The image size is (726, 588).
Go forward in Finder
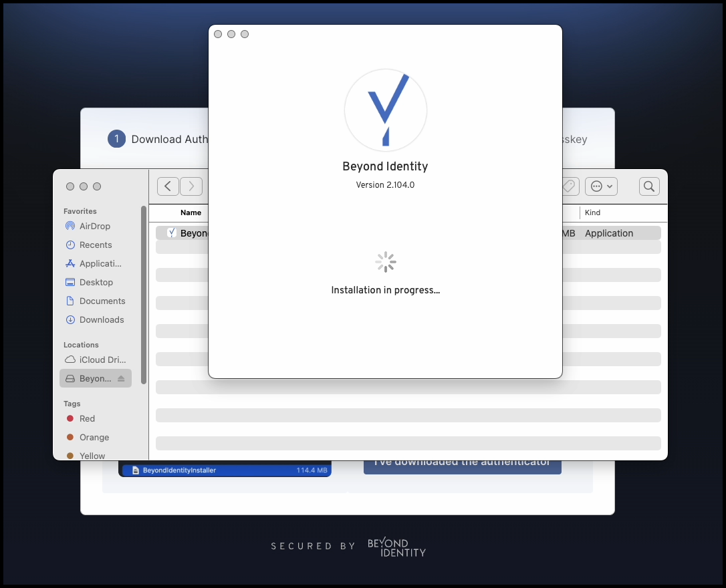(191, 186)
